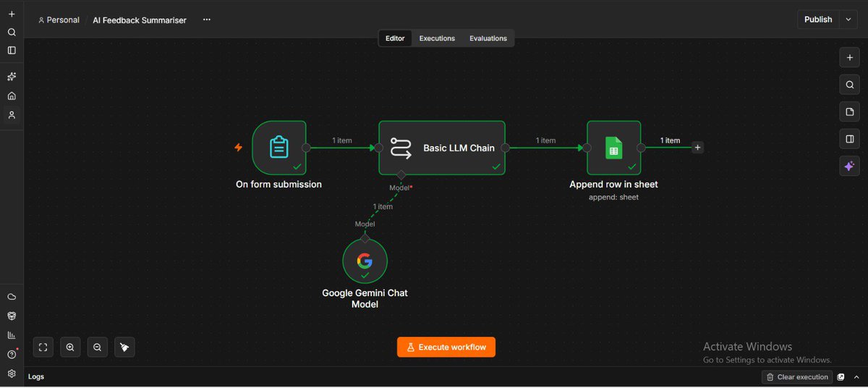
Task: Add sticky note from right toolbar
Action: click(x=850, y=112)
